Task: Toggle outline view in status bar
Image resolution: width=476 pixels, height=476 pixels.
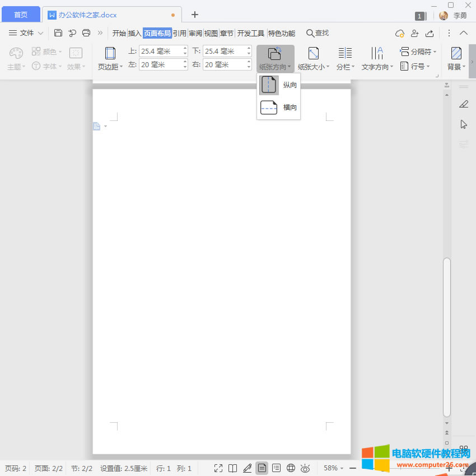Action: coord(276,468)
